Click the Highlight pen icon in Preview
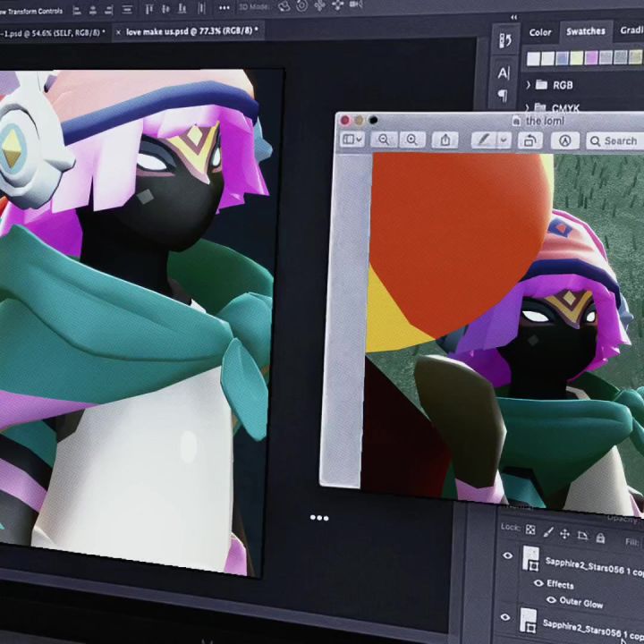The width and height of the screenshot is (644, 644). 483,140
